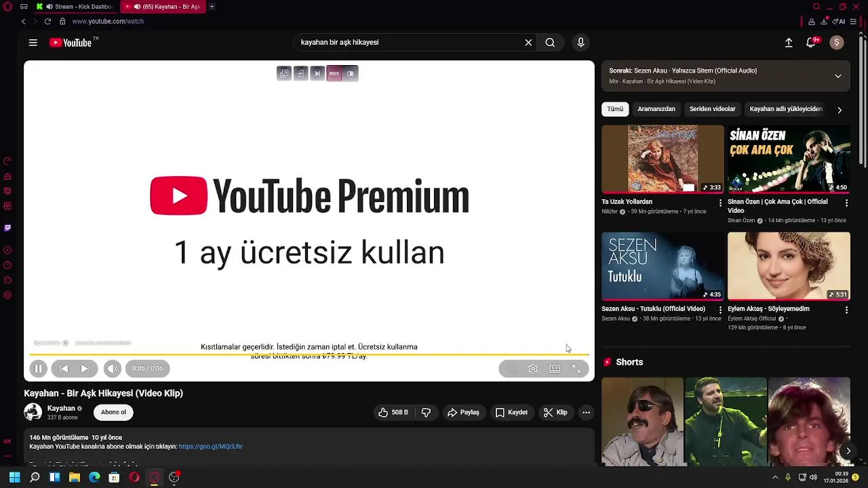Go to the YouTube home logo

(71, 43)
